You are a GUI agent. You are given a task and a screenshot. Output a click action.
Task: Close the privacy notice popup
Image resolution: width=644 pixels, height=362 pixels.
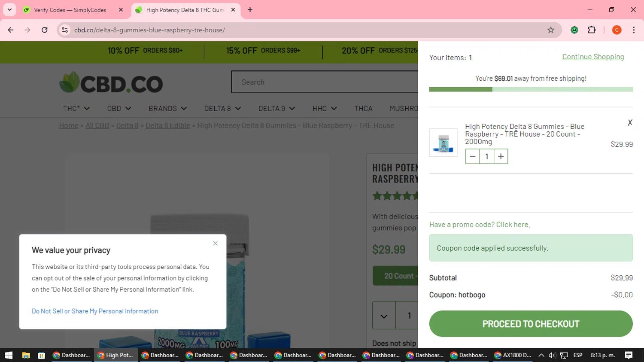coord(216,243)
